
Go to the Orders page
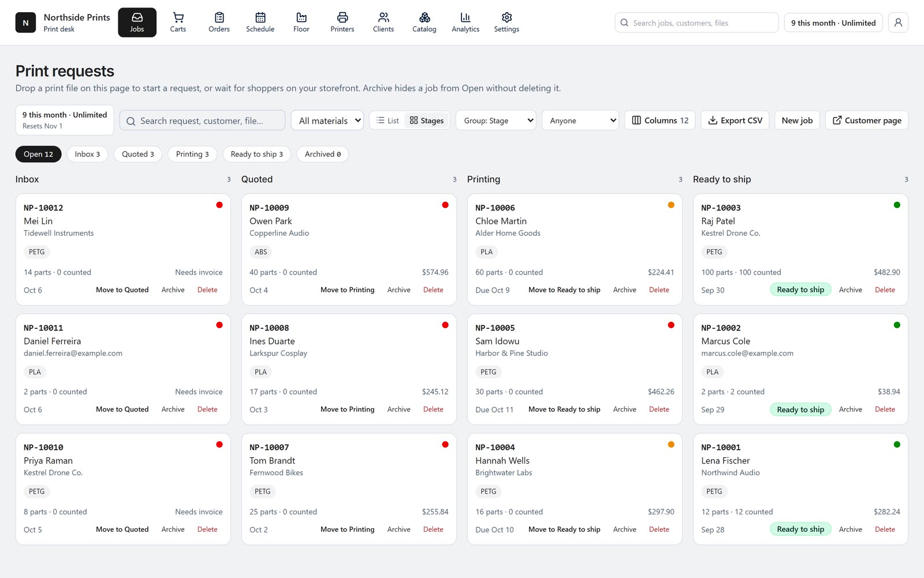(219, 23)
